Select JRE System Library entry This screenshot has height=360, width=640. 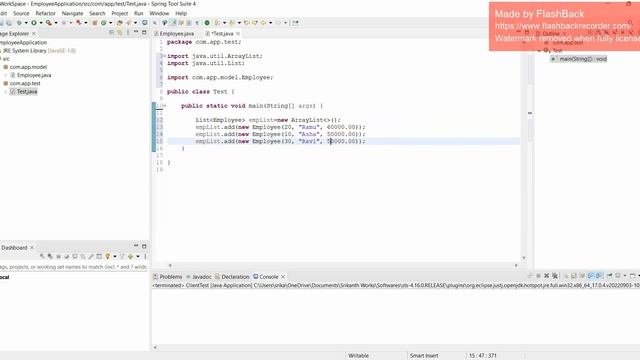tap(39, 51)
